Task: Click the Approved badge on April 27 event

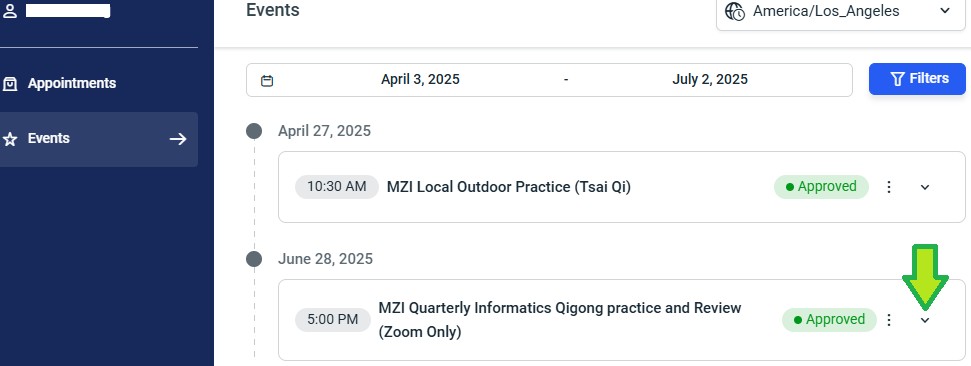Action: pyautogui.click(x=821, y=186)
